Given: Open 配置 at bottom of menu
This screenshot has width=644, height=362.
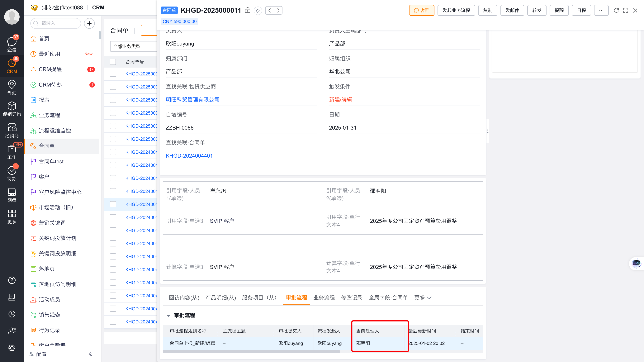Looking at the screenshot, I should [38, 354].
